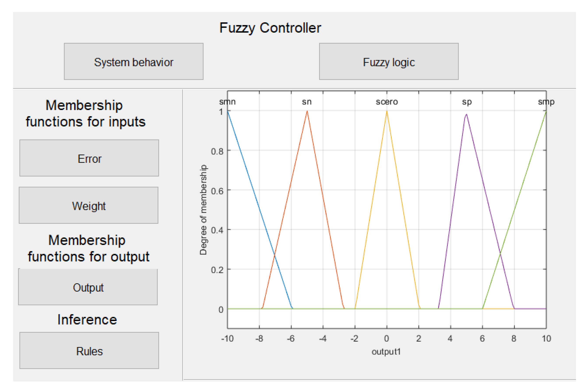The height and width of the screenshot is (390, 588).
Task: Click the smp label on the plot
Action: 546,102
